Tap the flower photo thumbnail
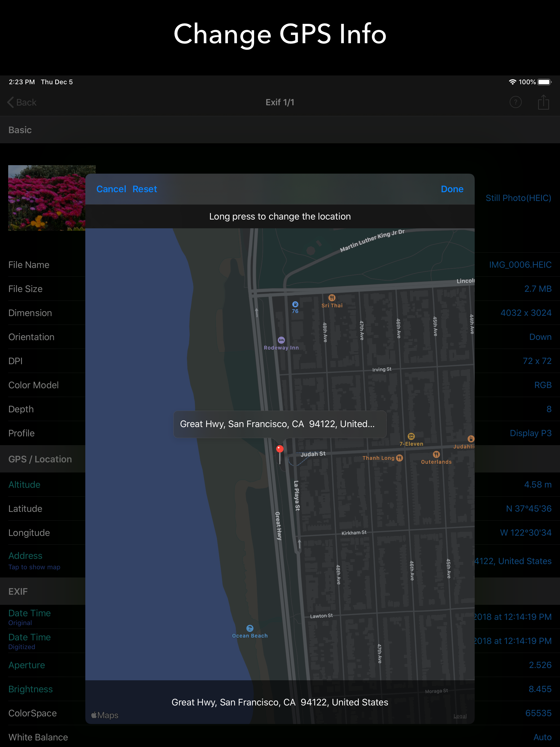 point(46,198)
